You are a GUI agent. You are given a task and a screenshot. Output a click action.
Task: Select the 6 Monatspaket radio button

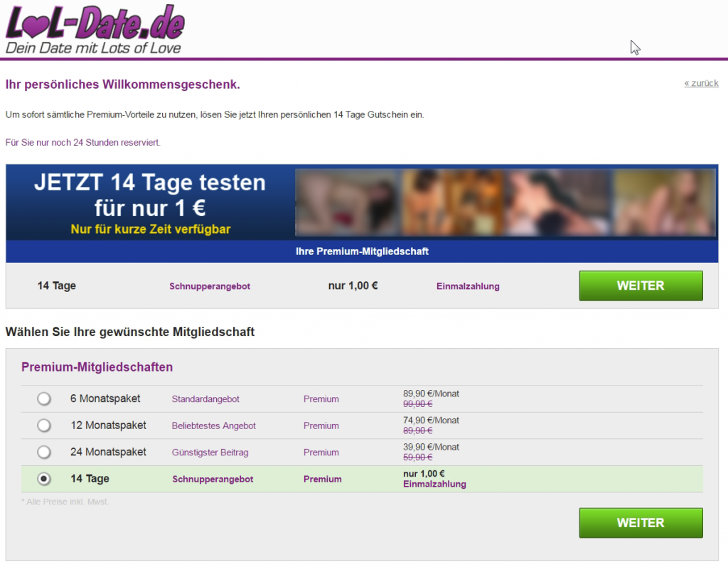coord(44,399)
